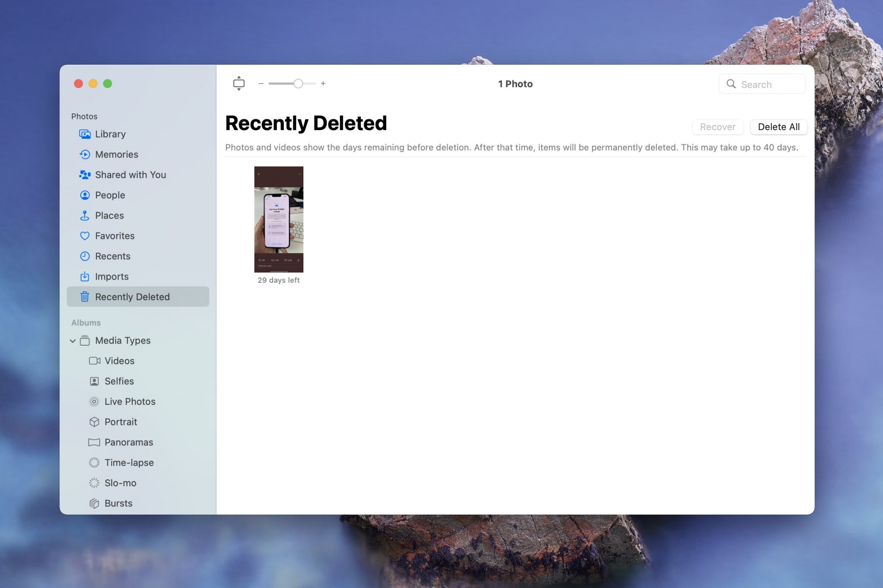Image resolution: width=883 pixels, height=588 pixels.
Task: Click the Recover button
Action: (717, 127)
